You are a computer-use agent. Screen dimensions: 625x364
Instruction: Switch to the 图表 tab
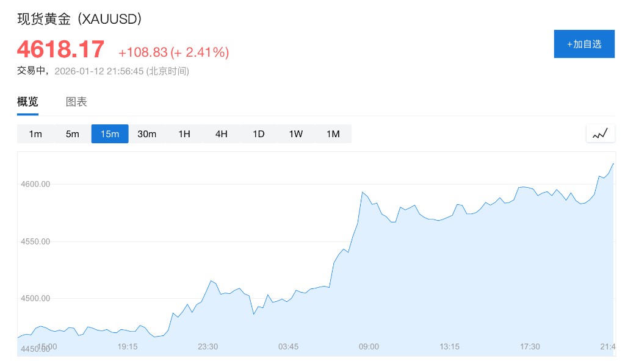(76, 102)
